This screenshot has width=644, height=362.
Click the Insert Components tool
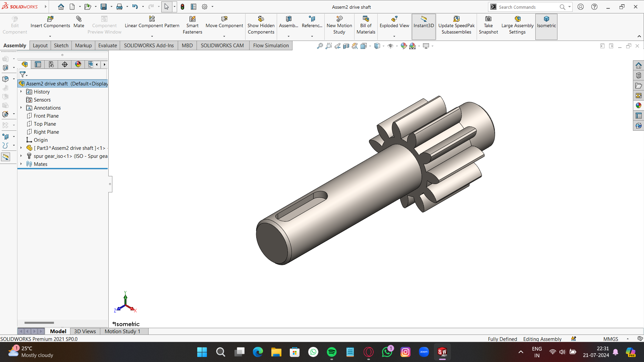click(x=50, y=22)
